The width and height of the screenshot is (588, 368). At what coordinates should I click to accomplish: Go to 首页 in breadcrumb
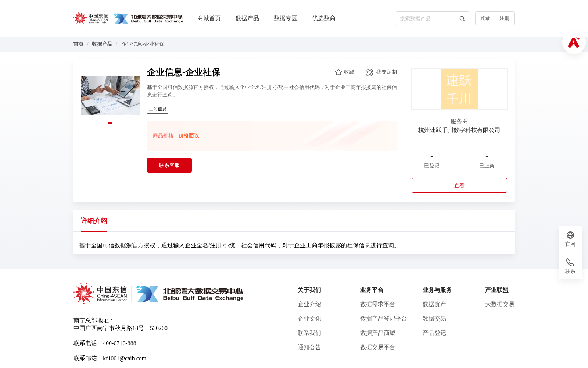tap(79, 44)
